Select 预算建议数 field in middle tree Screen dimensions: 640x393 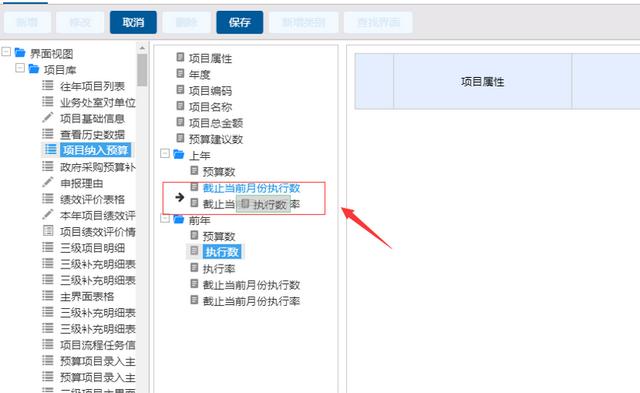[216, 139]
